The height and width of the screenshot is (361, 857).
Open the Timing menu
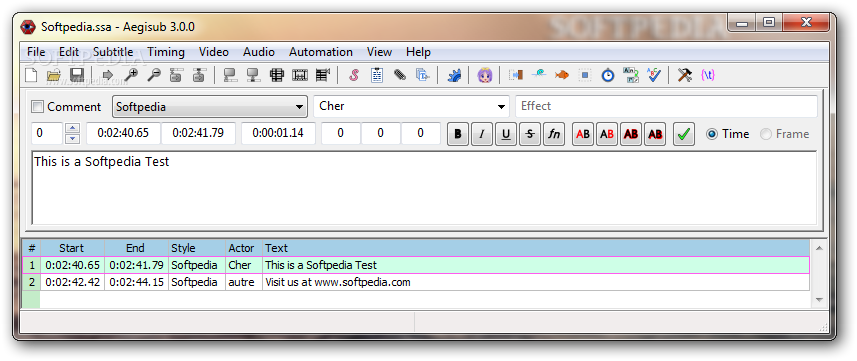[x=166, y=52]
